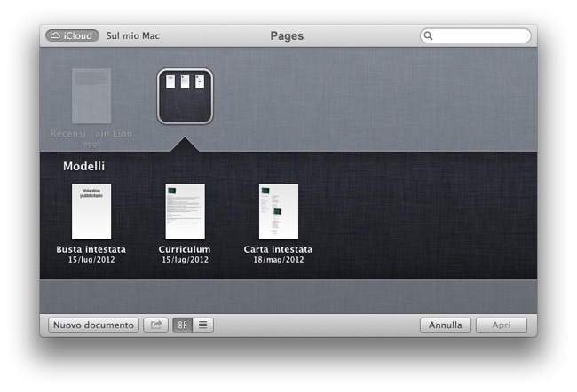
Task: Click the cloud icon in iCloud tab
Action: pyautogui.click(x=56, y=36)
